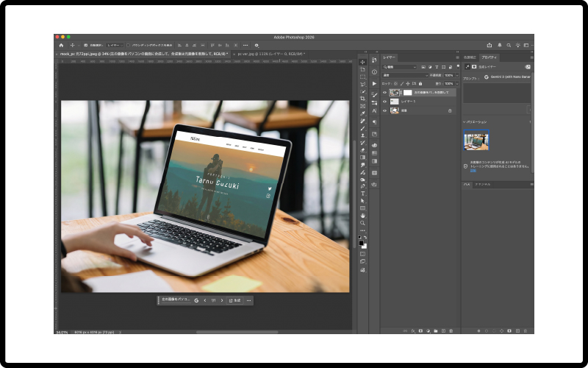Collapse the バリエーション section
This screenshot has width=588, height=368.
[465, 121]
